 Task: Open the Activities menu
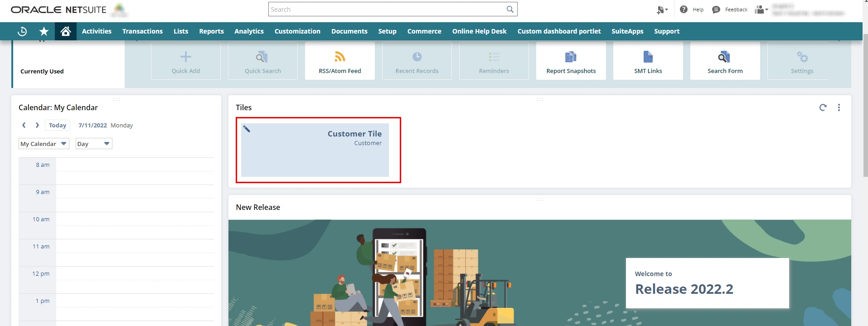coord(97,31)
